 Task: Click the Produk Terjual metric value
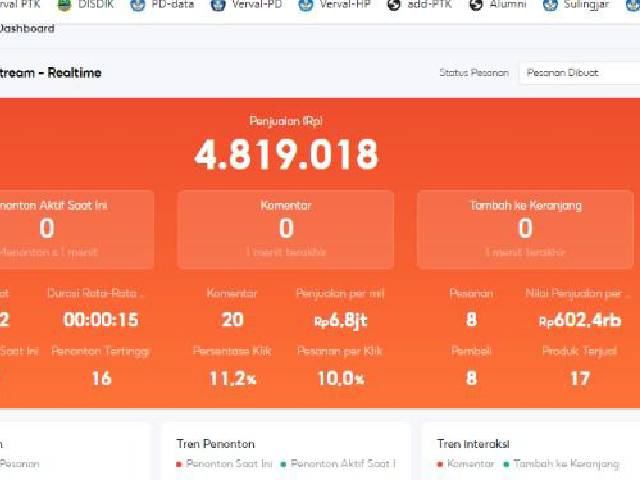click(x=580, y=378)
